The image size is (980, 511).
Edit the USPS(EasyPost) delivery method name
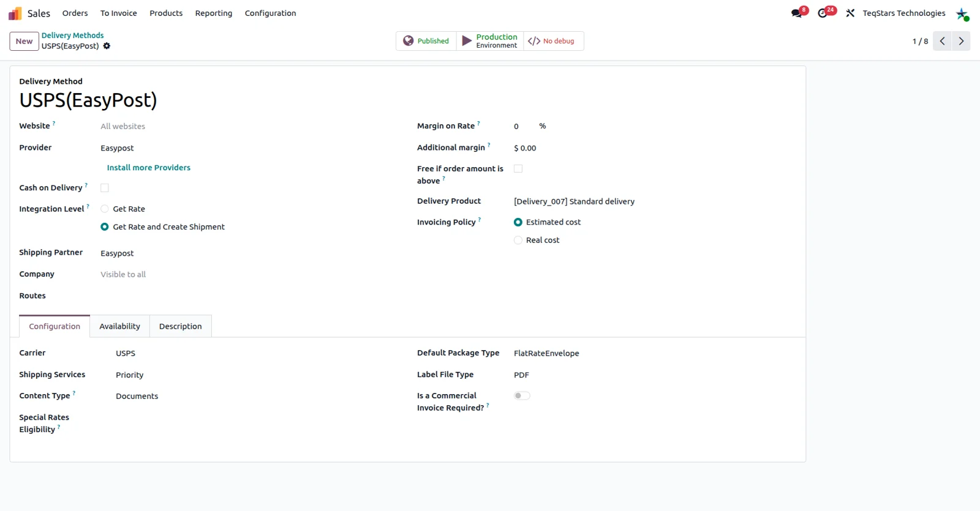click(88, 100)
